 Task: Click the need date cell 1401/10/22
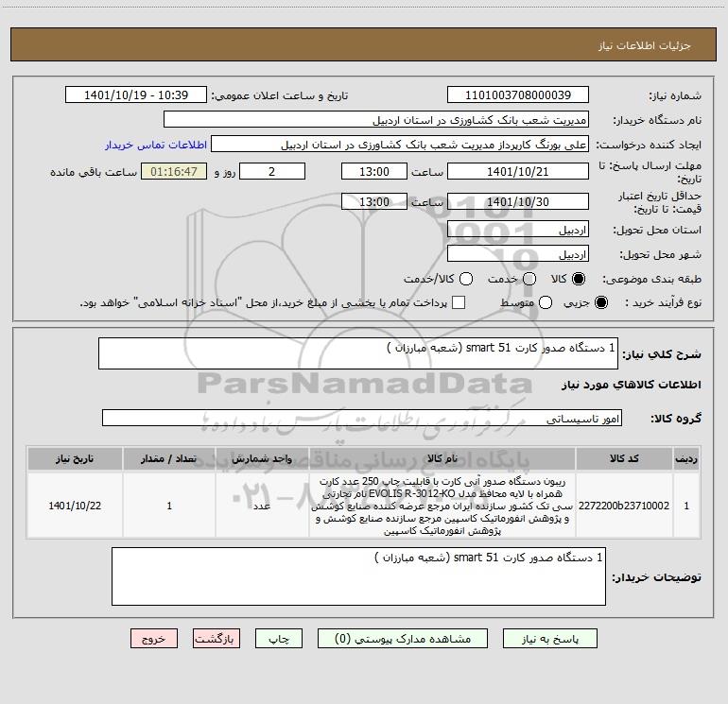75,506
